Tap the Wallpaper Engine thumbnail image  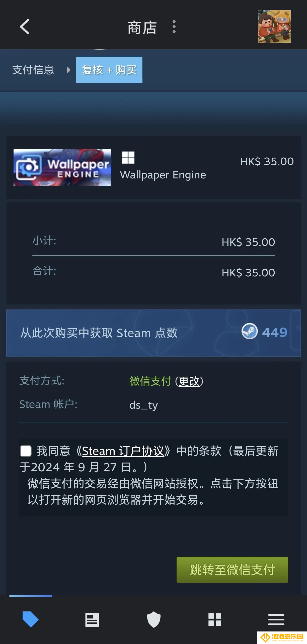(62, 167)
